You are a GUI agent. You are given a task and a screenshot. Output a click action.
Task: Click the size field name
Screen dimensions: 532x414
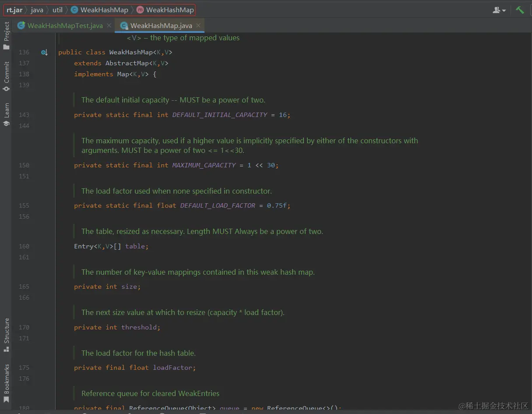(x=129, y=287)
